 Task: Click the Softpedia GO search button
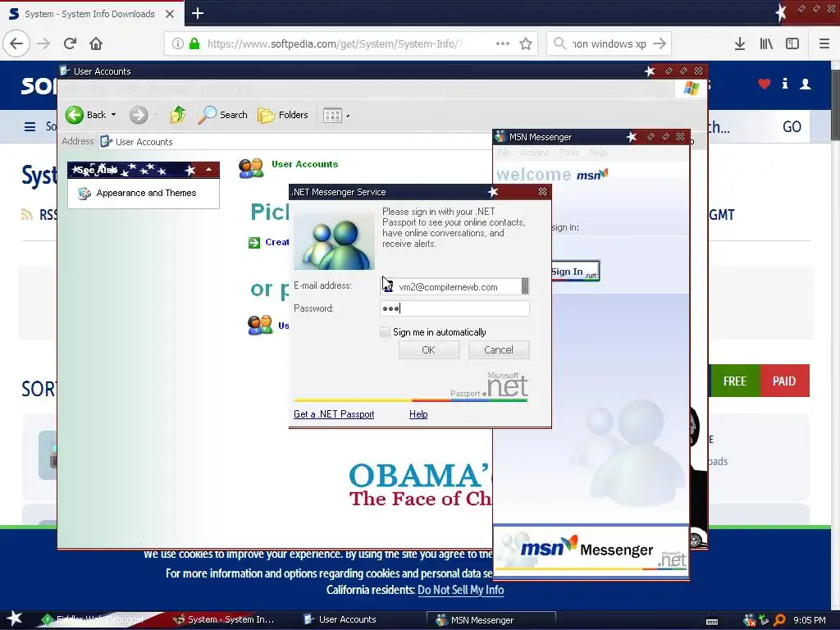tap(792, 127)
